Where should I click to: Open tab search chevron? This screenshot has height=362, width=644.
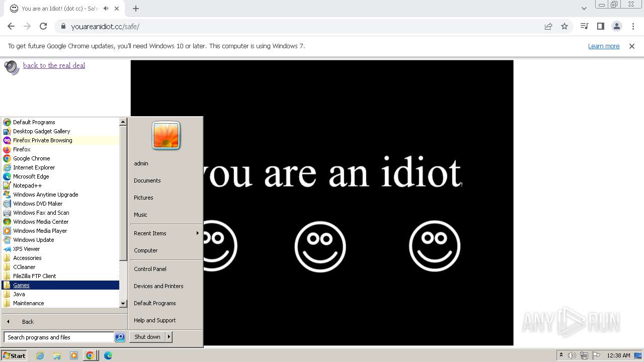584,8
